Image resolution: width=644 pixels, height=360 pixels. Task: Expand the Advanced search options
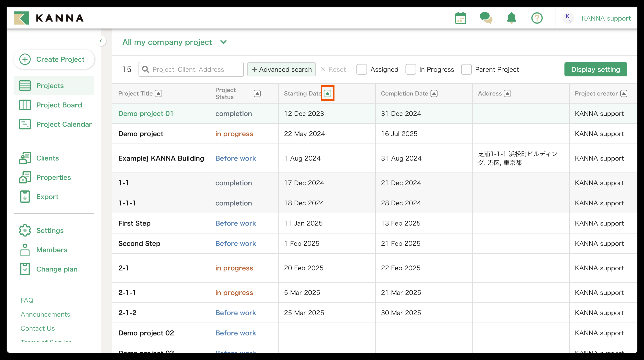(281, 69)
